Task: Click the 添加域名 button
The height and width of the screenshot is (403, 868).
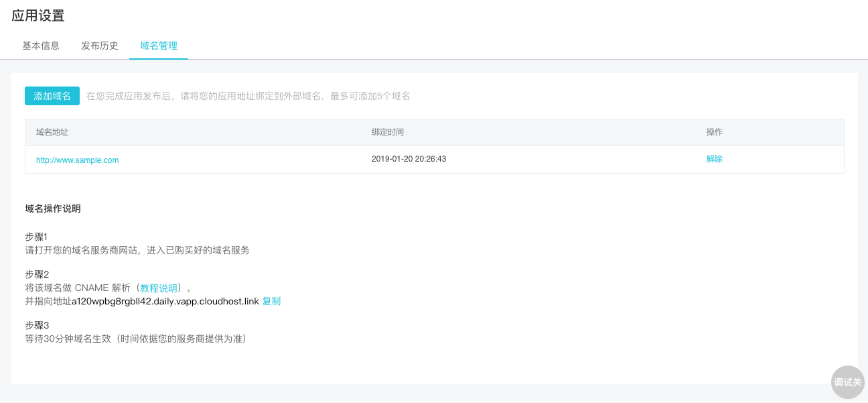Action: click(x=52, y=96)
